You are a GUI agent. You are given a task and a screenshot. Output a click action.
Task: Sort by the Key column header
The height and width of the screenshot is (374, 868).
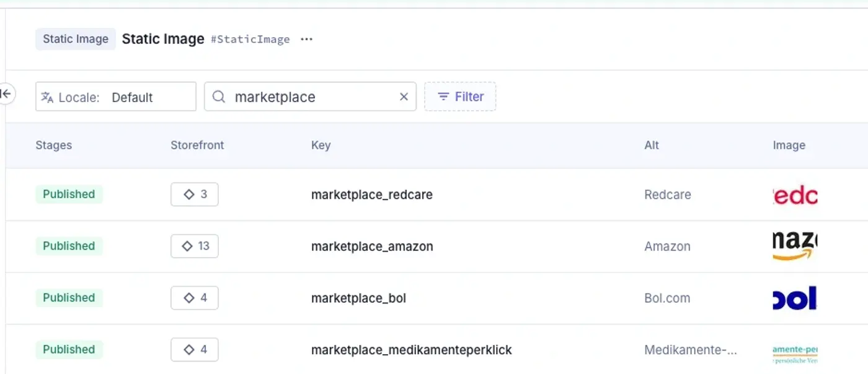(321, 146)
